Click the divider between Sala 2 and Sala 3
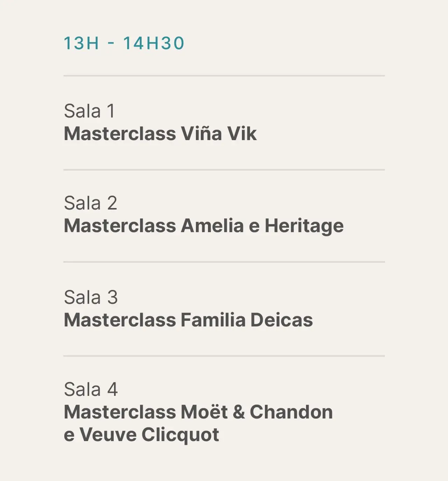This screenshot has width=448, height=481. tap(224, 262)
